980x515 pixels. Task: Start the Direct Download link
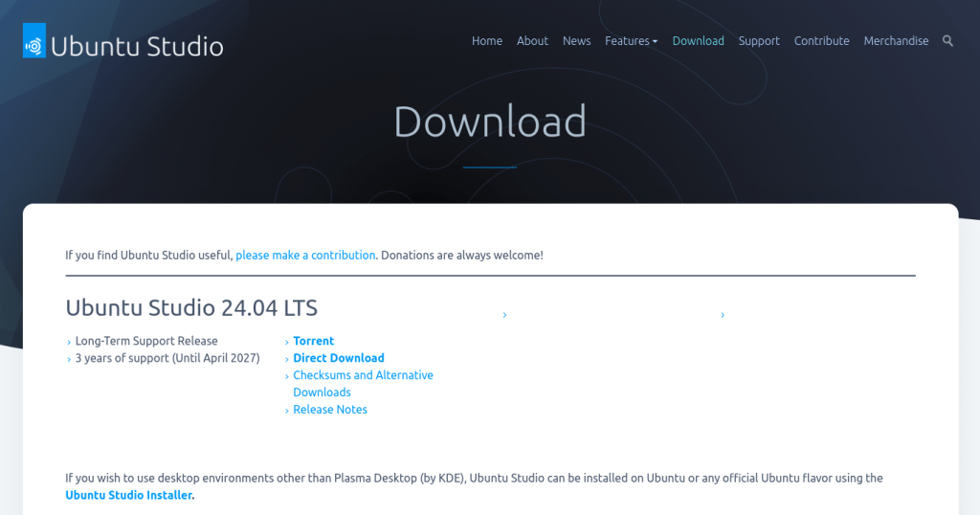click(x=338, y=358)
